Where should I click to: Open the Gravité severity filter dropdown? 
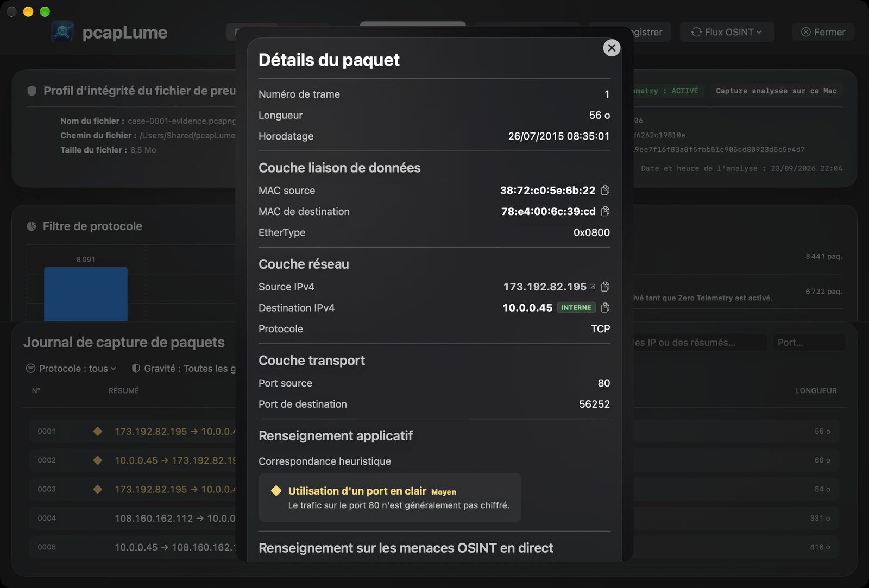(184, 369)
